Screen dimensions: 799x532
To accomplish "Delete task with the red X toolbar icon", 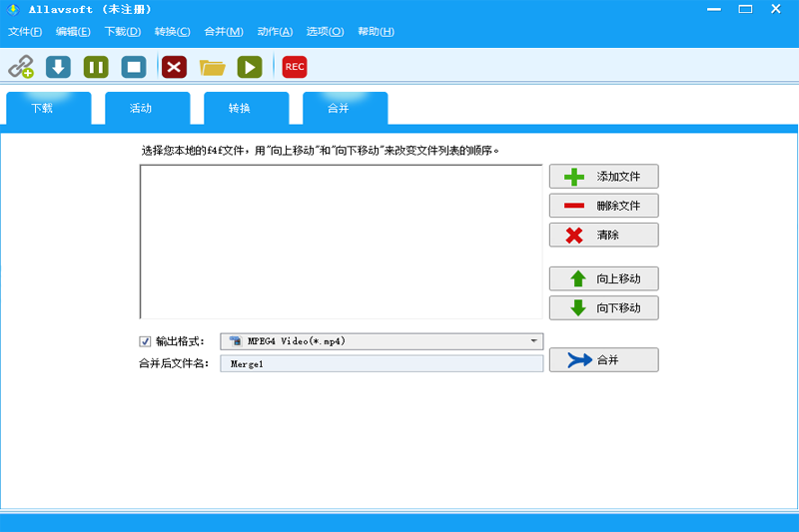I will tap(174, 67).
